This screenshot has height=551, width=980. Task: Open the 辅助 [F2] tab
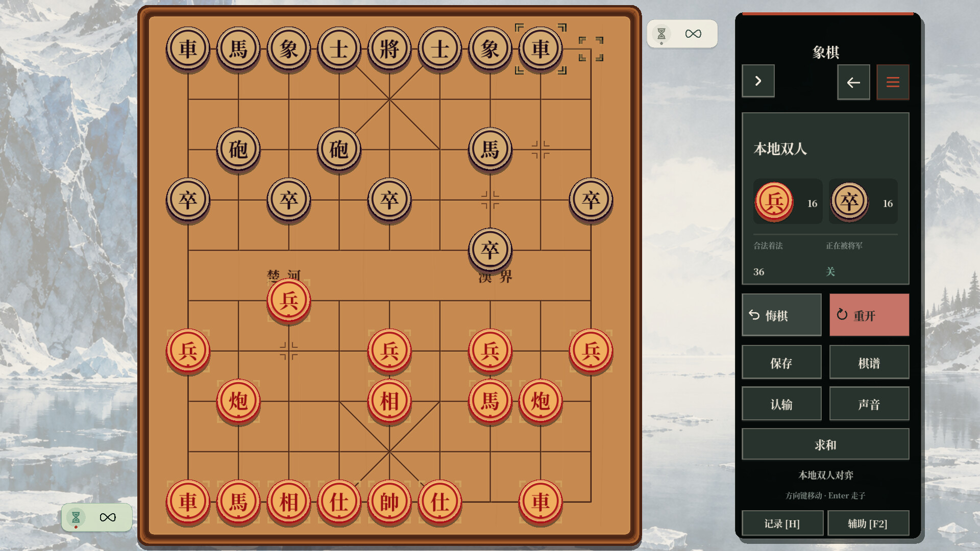(868, 523)
